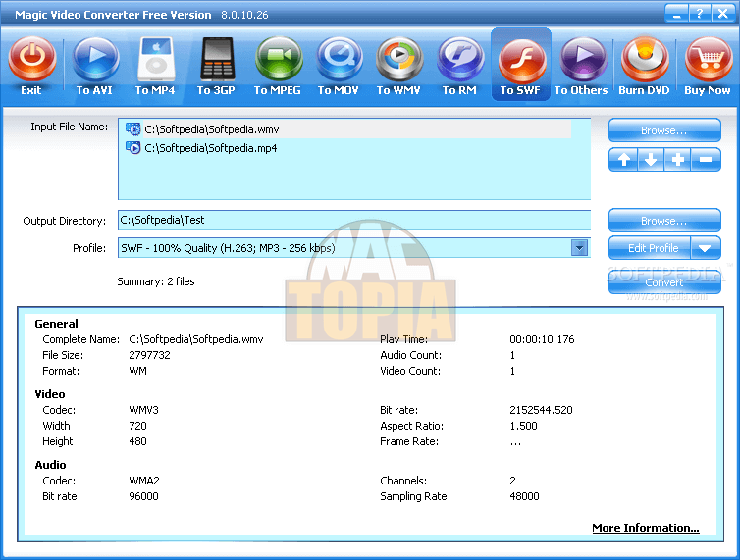Click the SWF 100% Quality profile text
Viewport: 740px width, 560px height.
click(228, 248)
